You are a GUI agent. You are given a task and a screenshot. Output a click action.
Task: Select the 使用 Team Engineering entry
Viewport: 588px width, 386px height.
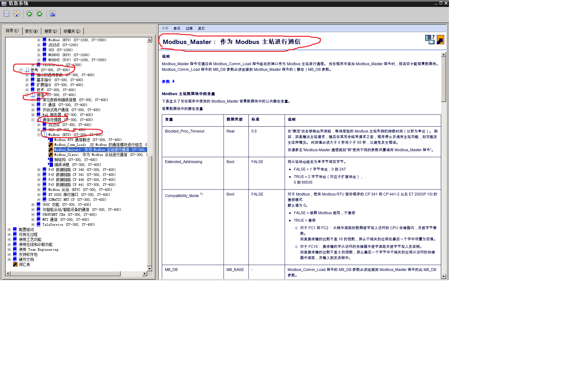point(39,249)
